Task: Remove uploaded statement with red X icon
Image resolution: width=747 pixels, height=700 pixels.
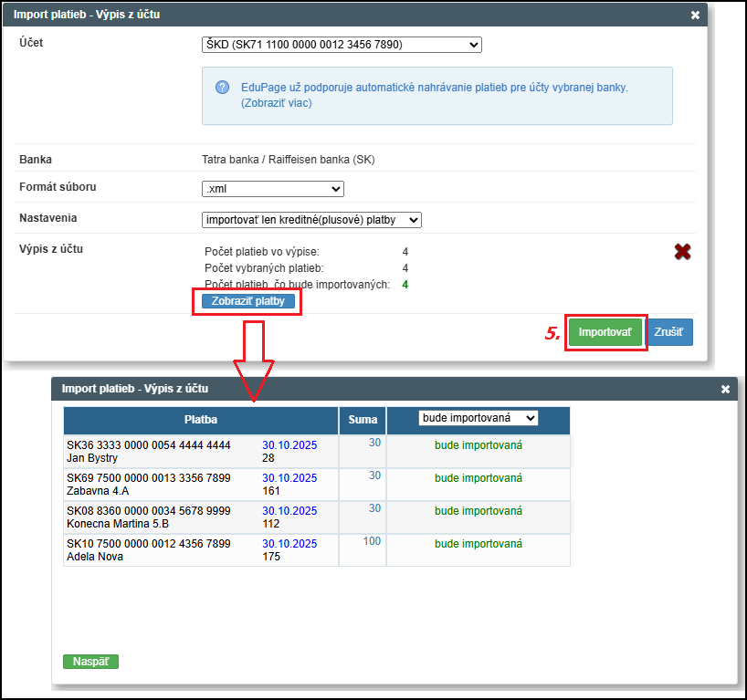Action: coord(681,252)
